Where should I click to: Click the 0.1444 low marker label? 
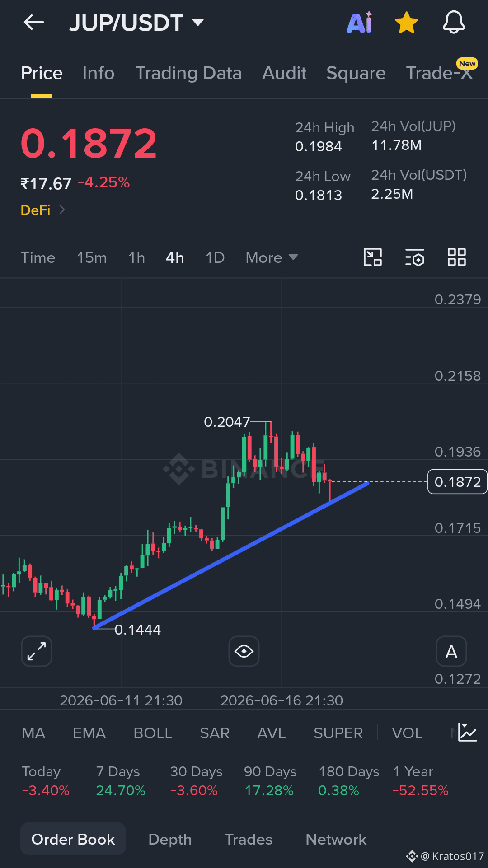[x=137, y=630]
